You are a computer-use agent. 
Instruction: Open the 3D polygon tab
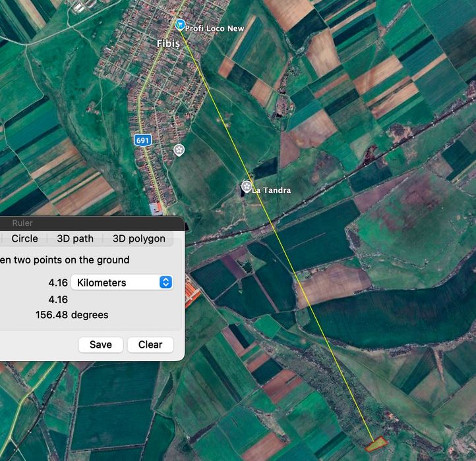click(138, 238)
